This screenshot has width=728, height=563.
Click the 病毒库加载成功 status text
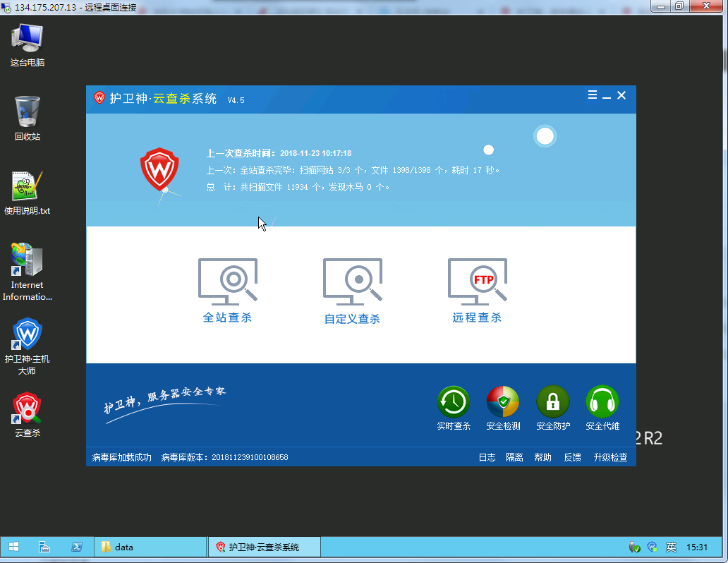[x=121, y=457]
